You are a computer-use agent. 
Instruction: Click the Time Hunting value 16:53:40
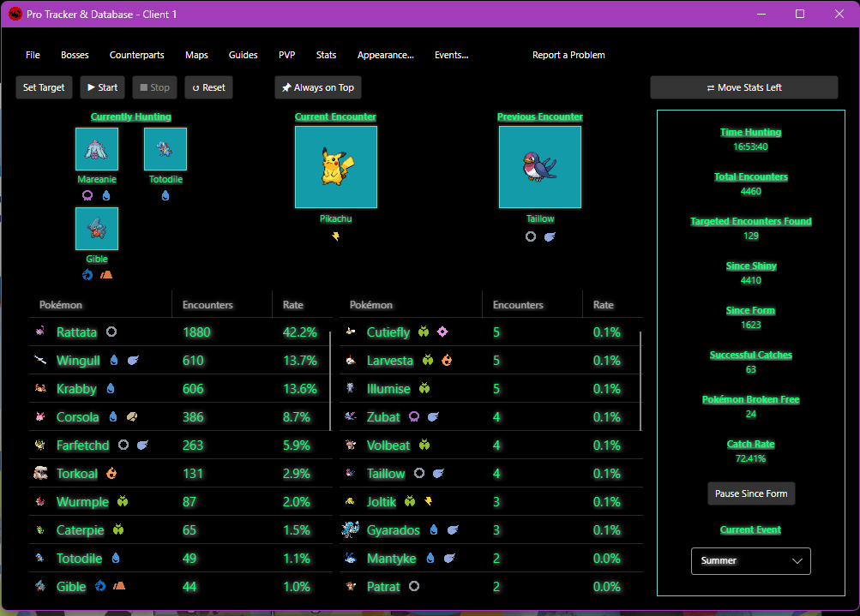pos(750,147)
